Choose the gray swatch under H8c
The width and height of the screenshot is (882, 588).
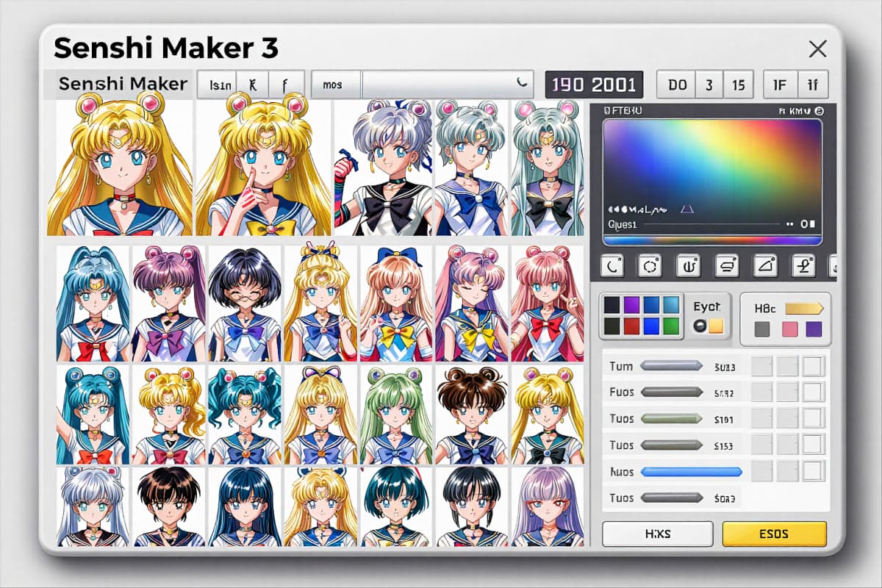click(x=762, y=329)
